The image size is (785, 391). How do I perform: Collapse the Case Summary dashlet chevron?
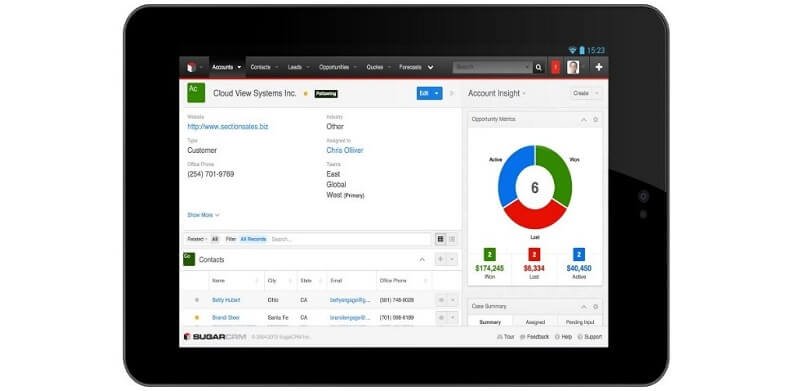(x=584, y=306)
